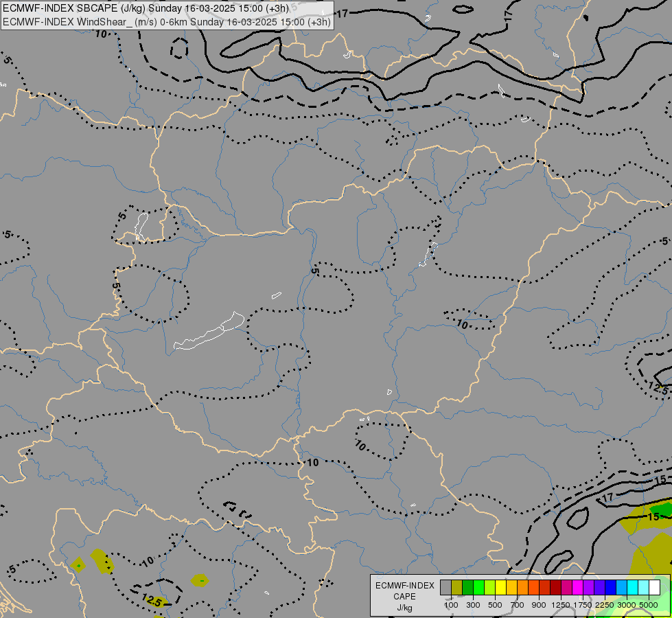This screenshot has width=672, height=618.
Task: Click the legend value 100
Action: click(451, 605)
